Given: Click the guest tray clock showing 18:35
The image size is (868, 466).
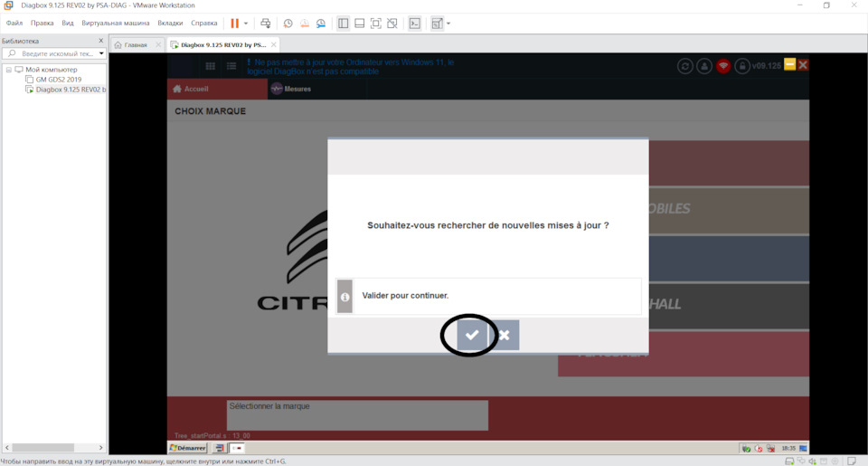Looking at the screenshot, I should (788, 448).
